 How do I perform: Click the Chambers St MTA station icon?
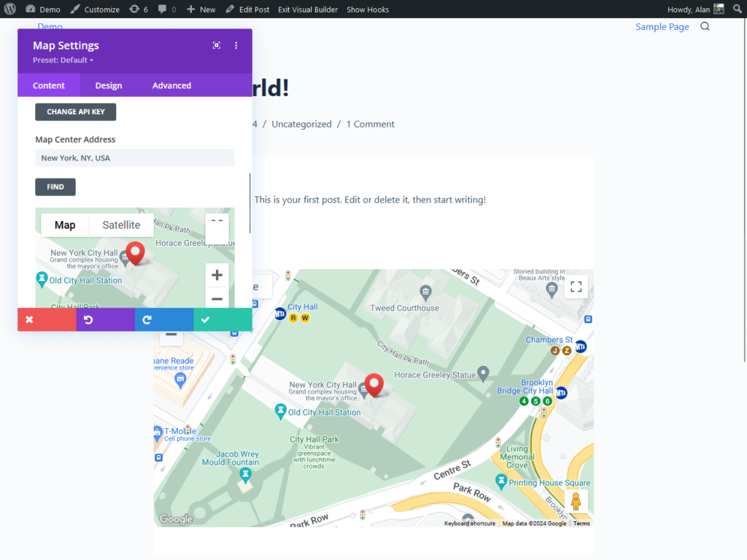(x=581, y=346)
